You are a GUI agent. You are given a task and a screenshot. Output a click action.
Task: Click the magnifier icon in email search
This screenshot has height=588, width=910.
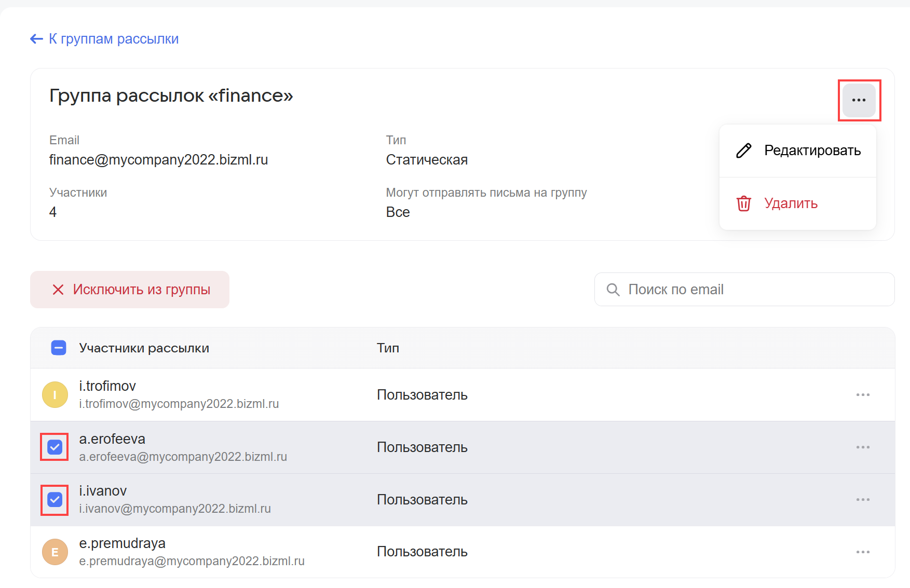613,290
